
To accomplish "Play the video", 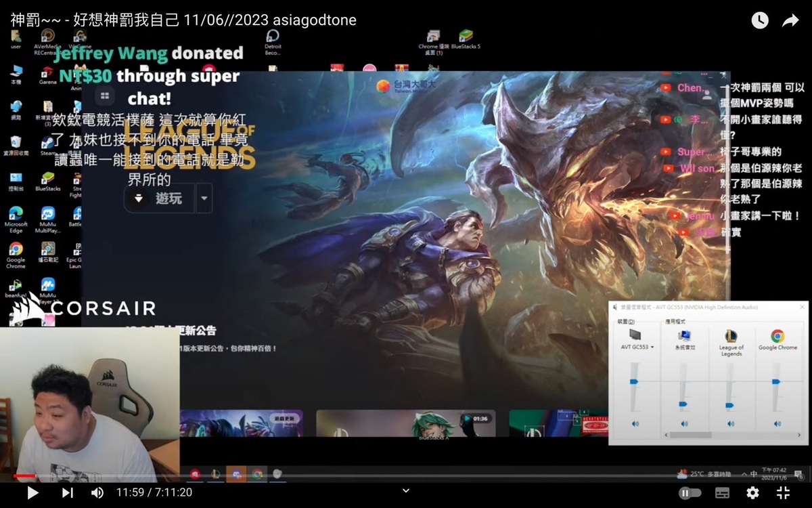I will (32, 493).
